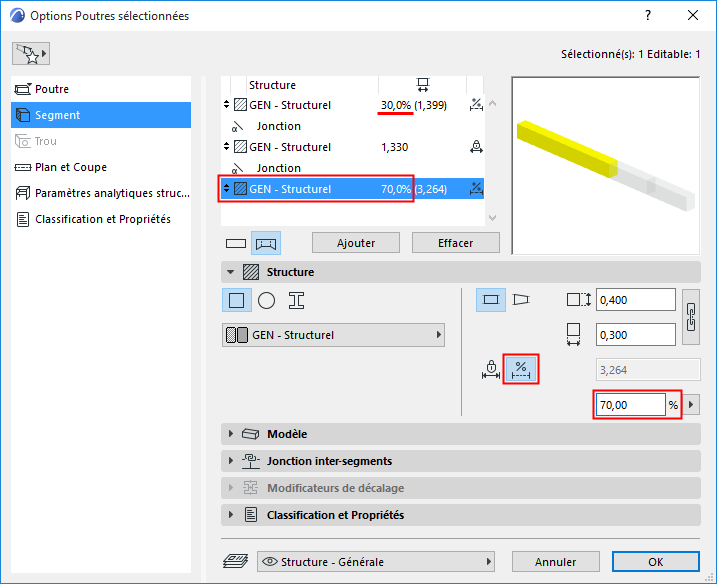Choose multi-segment beam mode icon

[266, 244]
